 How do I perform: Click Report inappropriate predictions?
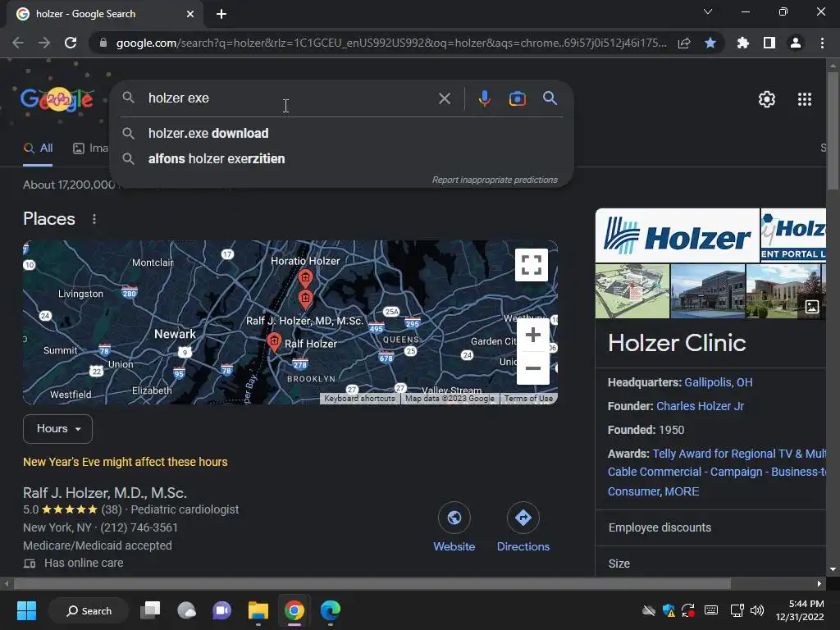(x=495, y=180)
